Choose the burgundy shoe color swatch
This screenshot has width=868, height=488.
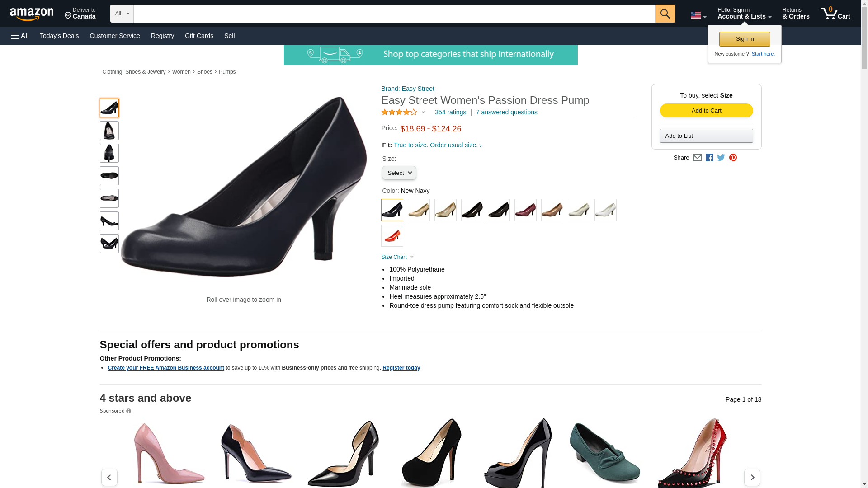coord(525,210)
